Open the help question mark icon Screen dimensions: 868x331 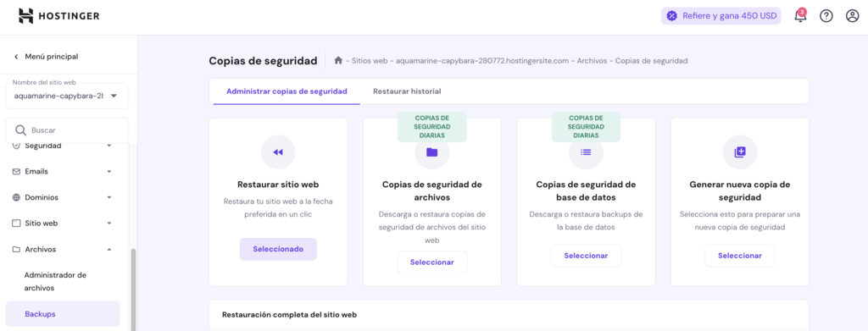pyautogui.click(x=826, y=16)
